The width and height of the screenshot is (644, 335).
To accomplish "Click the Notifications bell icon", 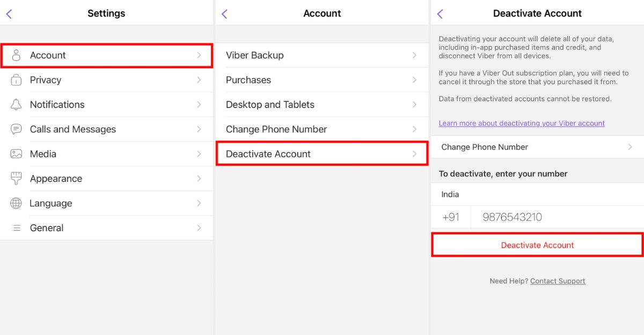I will [16, 105].
